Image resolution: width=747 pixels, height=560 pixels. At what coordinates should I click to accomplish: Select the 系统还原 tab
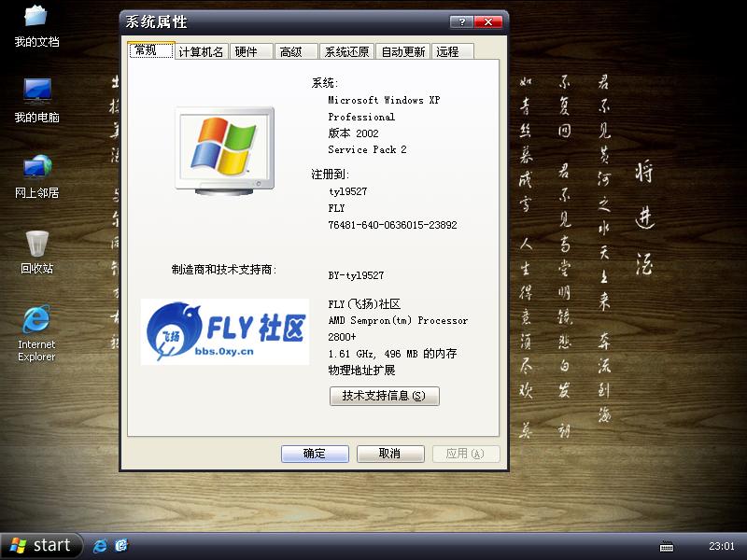pos(346,51)
